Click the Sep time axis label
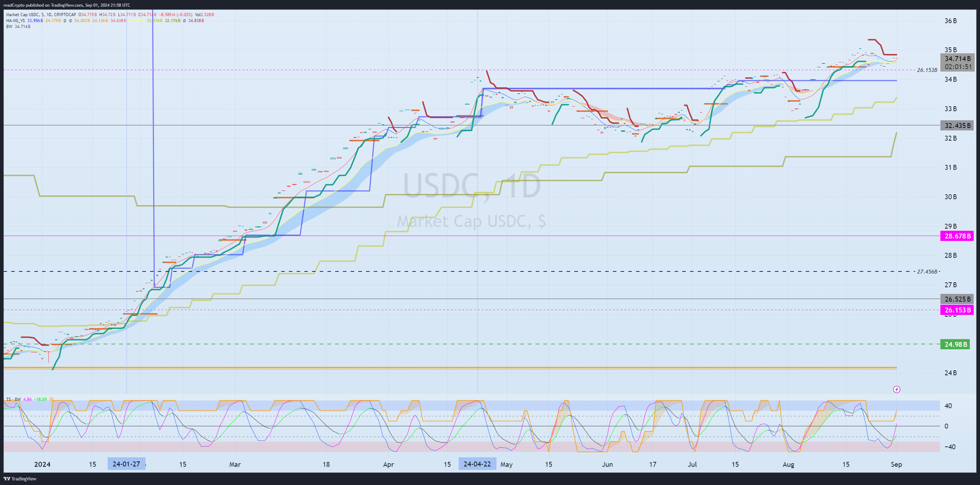Screen dimensions: 980x485 click(x=896, y=464)
